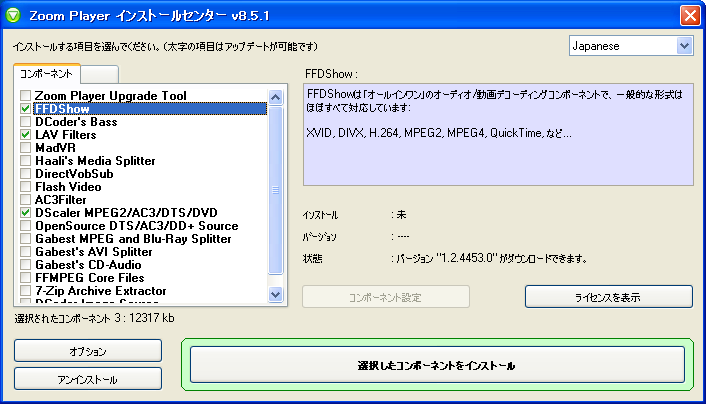706x404 pixels.
Task: Check 7-Zip Archive Extractor checkbox
Action: click(x=26, y=291)
